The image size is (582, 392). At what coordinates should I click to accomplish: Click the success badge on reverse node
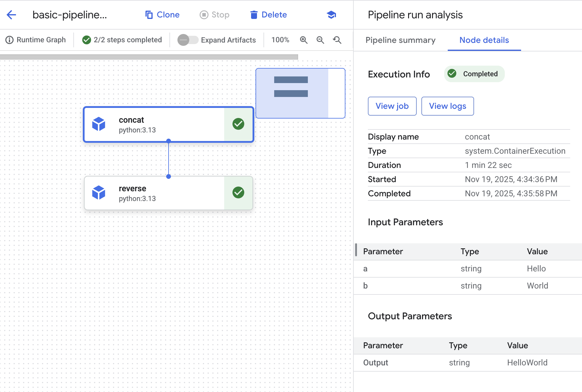coord(238,193)
